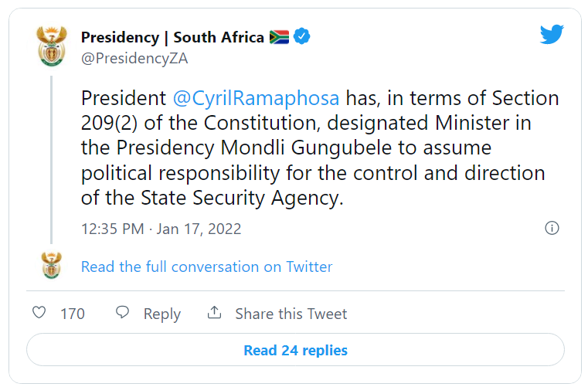The image size is (588, 387).
Task: Click Share this Tweet text
Action: [x=291, y=314]
